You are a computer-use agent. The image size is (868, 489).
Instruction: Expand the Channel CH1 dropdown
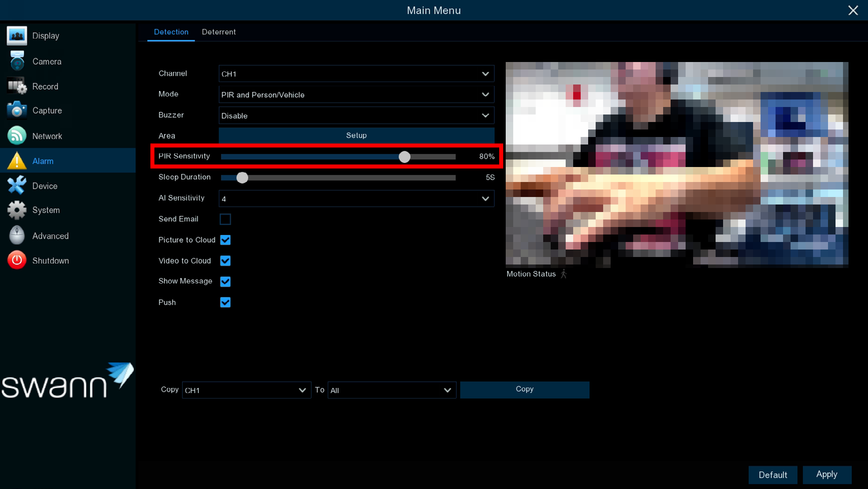coord(356,74)
